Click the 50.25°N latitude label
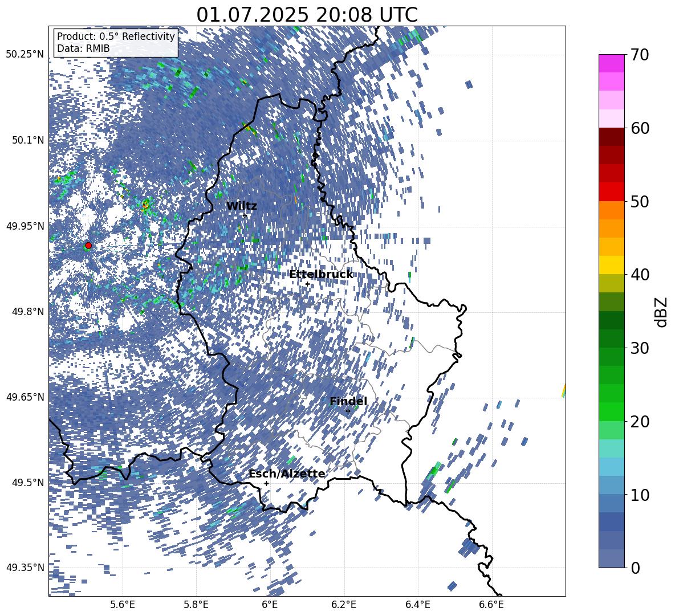 pyautogui.click(x=25, y=55)
